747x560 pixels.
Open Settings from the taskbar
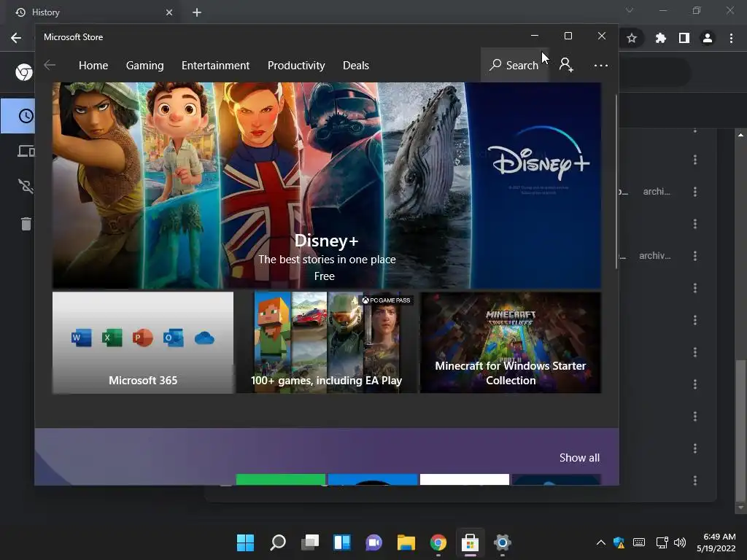(x=502, y=542)
